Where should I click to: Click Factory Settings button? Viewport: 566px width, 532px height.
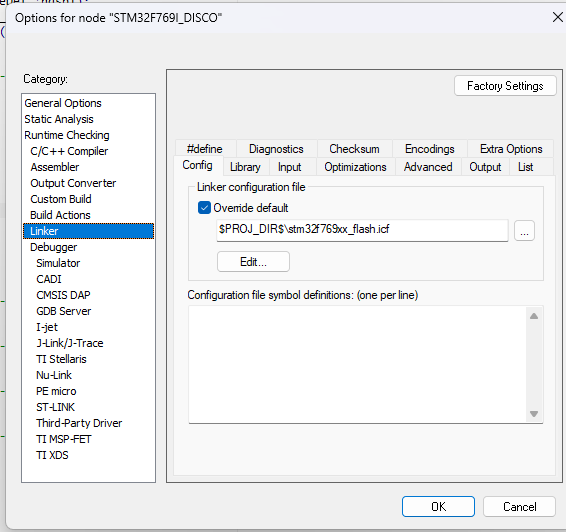click(505, 86)
